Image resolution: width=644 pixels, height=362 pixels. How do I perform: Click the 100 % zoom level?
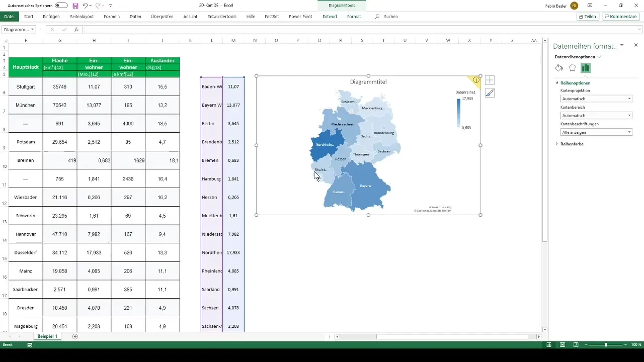coord(636,345)
